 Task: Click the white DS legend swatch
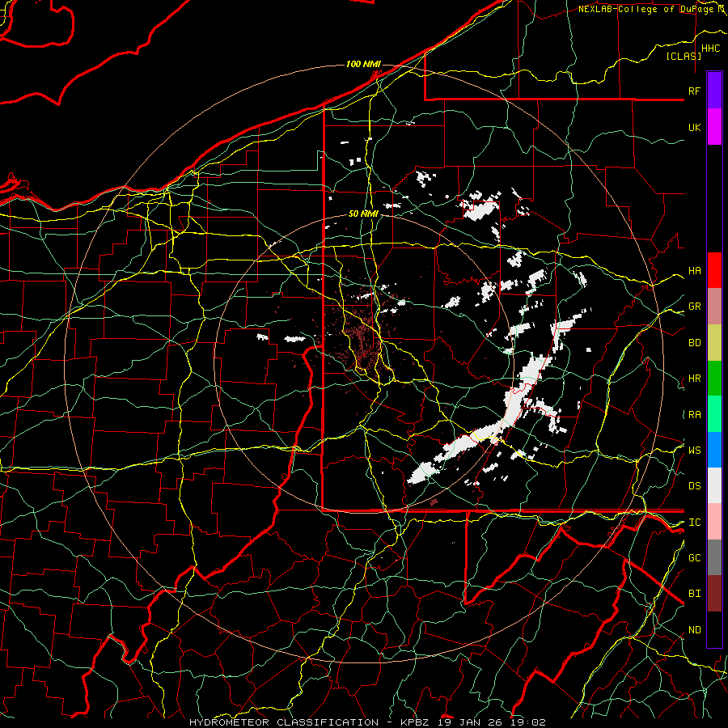[x=714, y=485]
